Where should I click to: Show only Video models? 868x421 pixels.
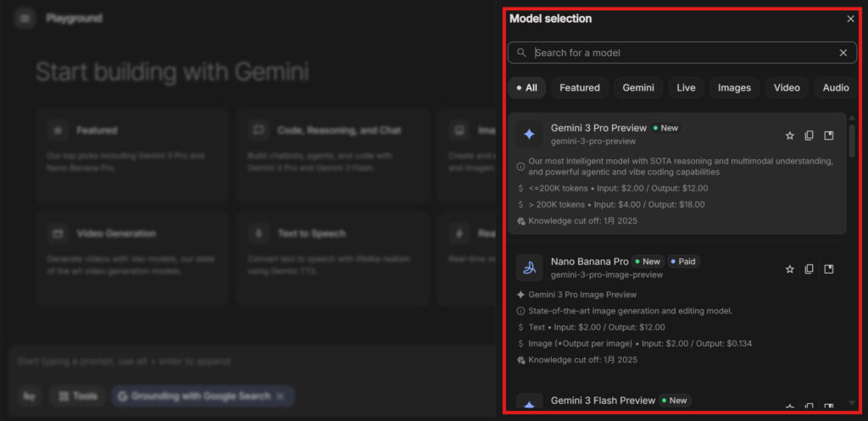(787, 87)
